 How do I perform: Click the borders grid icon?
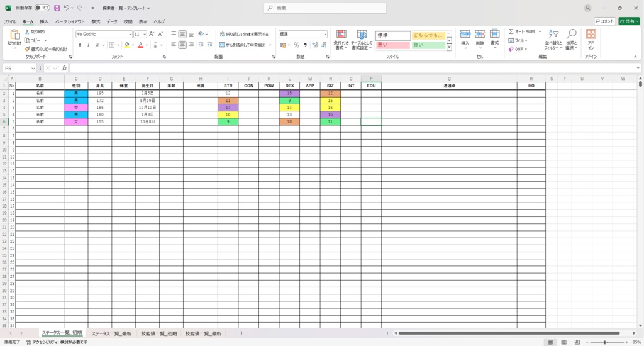click(112, 45)
